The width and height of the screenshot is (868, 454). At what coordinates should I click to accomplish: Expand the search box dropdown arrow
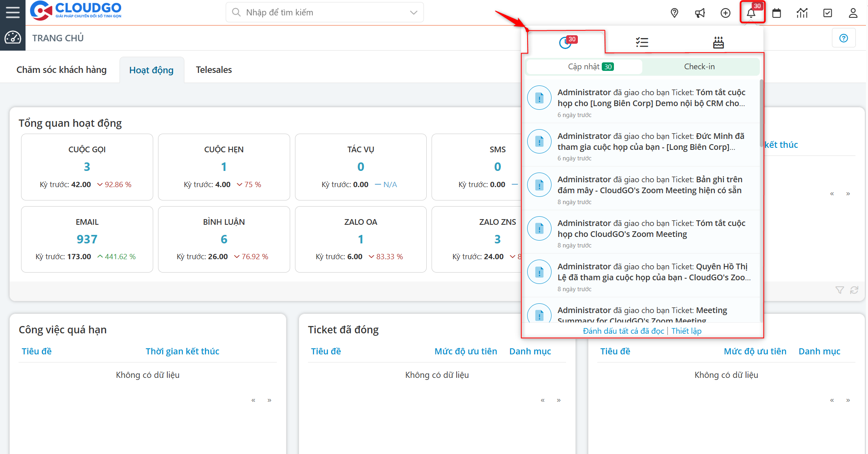(x=413, y=13)
